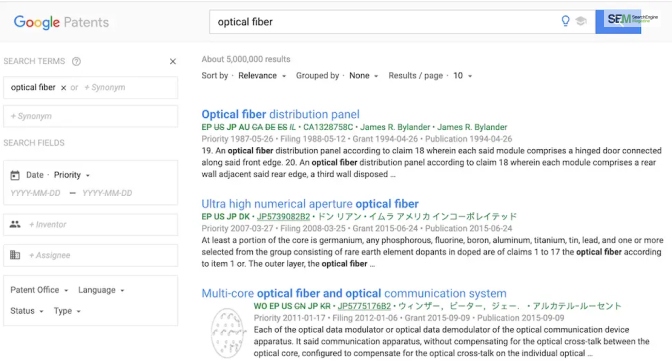
Task: Click the calendar date icon
Action: pos(15,175)
